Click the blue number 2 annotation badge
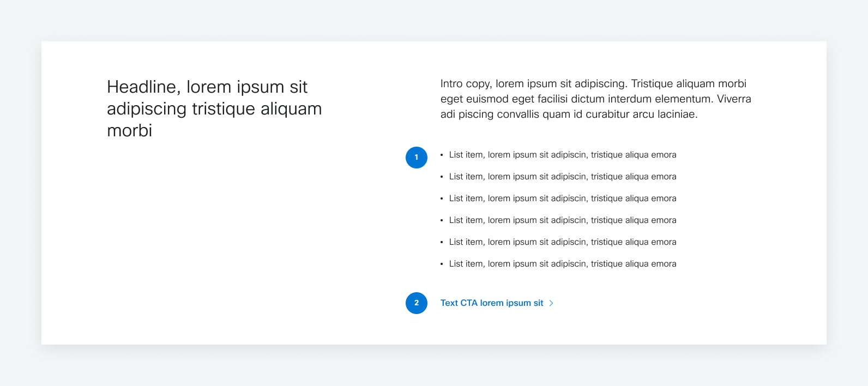The image size is (868, 386). click(x=417, y=303)
